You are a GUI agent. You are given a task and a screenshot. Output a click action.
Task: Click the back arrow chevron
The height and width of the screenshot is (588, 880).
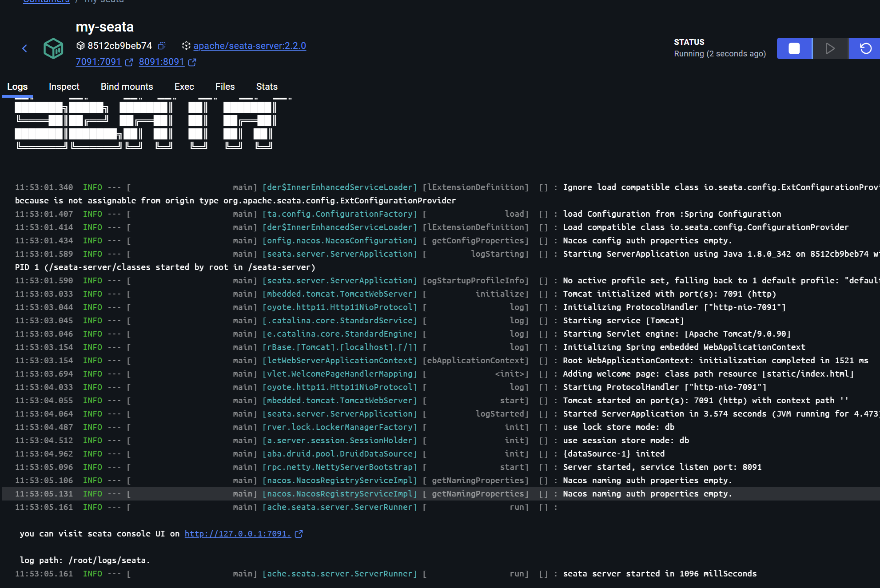point(25,48)
